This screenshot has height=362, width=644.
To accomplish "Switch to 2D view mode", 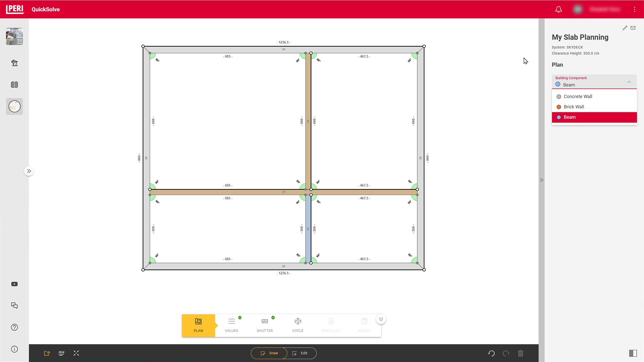I will coord(47,353).
